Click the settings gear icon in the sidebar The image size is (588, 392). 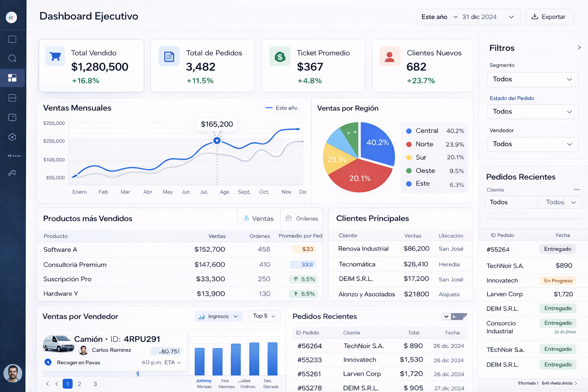coord(12,137)
